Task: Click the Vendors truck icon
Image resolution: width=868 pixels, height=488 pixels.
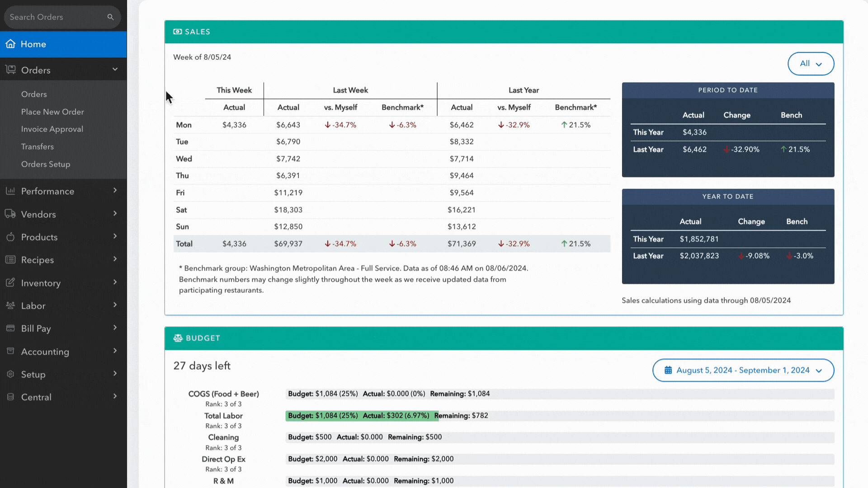Action: [x=10, y=214]
